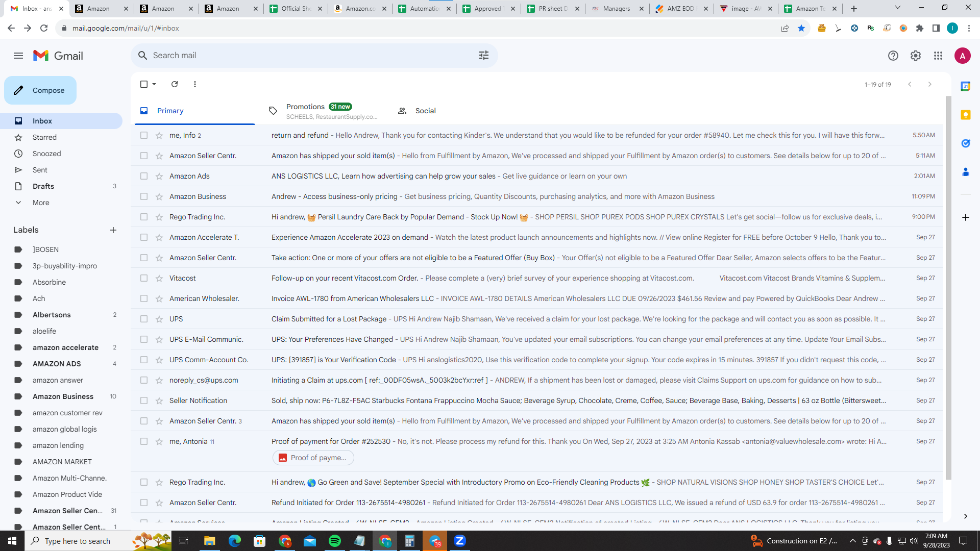
Task: Open the select dropdown arrow beside checkbox
Action: pos(154,84)
